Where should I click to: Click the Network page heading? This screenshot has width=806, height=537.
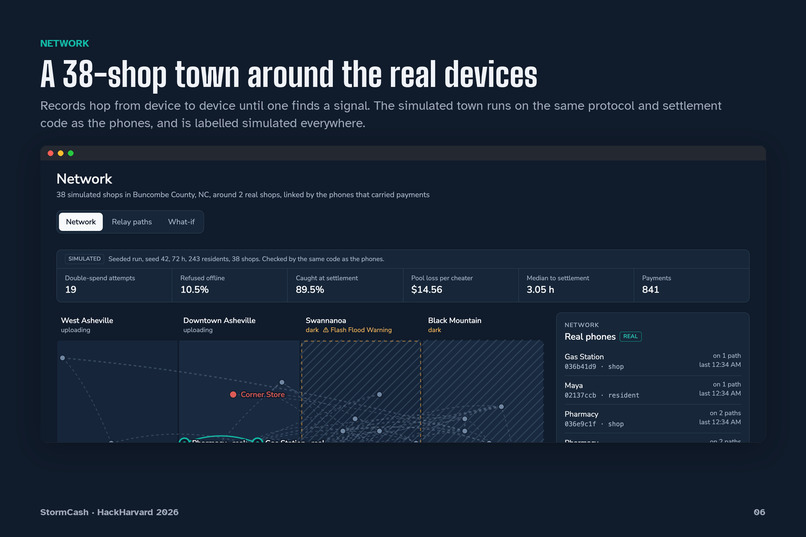coord(84,179)
